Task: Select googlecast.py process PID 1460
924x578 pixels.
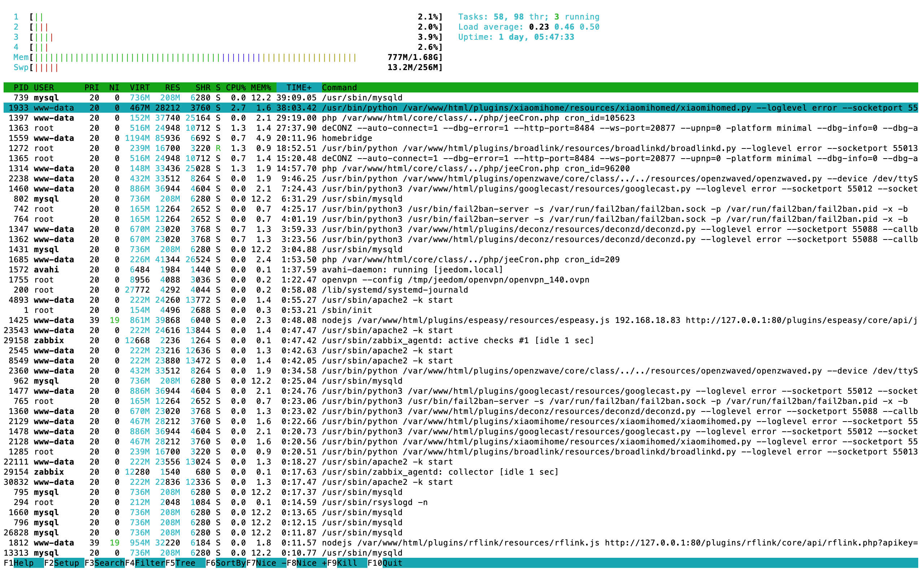Action: [461, 189]
